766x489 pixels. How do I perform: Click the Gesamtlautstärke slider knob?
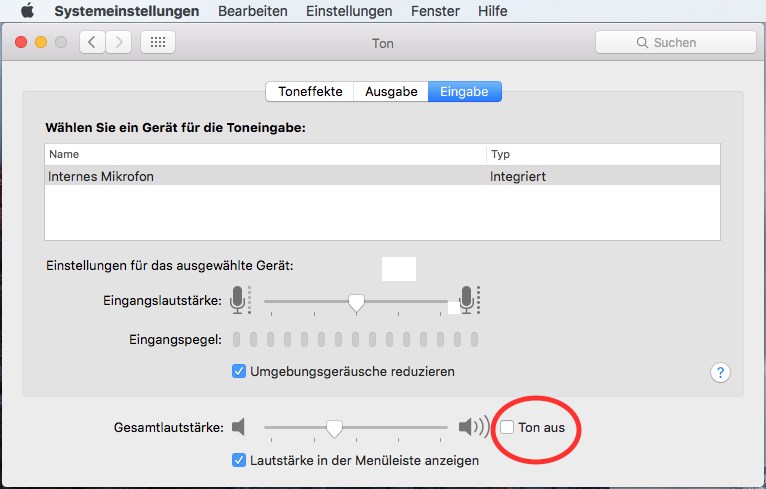335,429
